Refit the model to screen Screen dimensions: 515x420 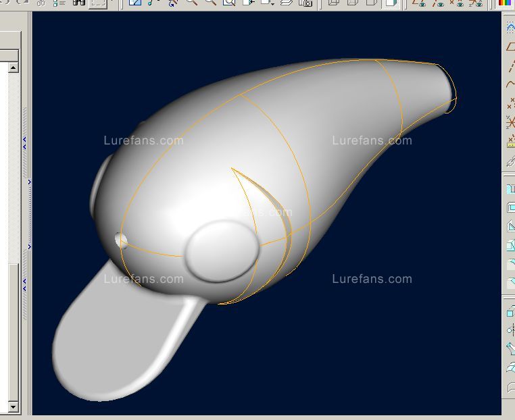click(x=229, y=3)
